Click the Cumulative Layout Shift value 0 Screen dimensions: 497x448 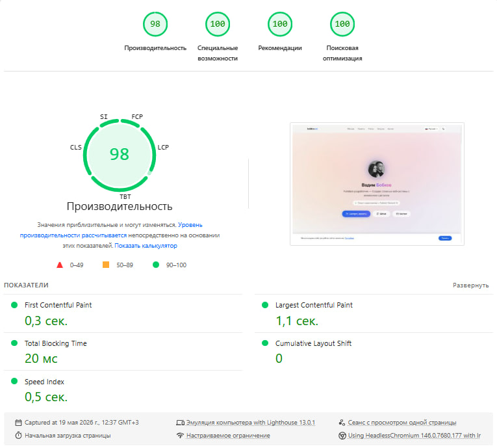pos(279,358)
